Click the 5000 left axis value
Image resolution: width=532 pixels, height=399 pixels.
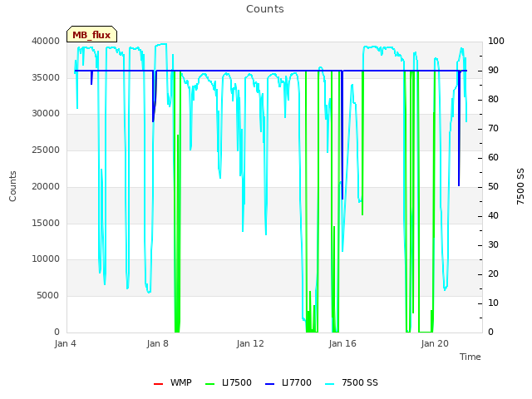[x=48, y=296]
